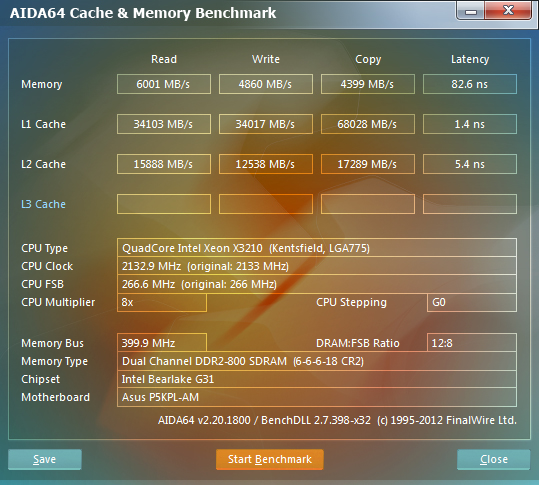This screenshot has height=485, width=539.
Task: Click the red X title bar button
Action: tap(508, 11)
